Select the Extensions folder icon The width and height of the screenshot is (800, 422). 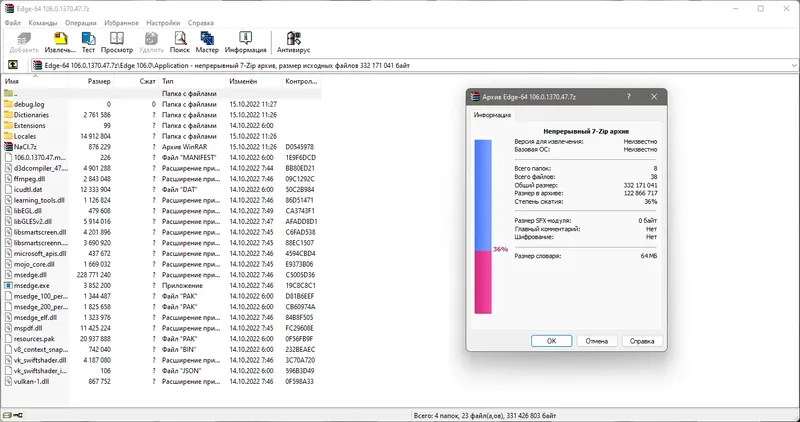coord(8,126)
